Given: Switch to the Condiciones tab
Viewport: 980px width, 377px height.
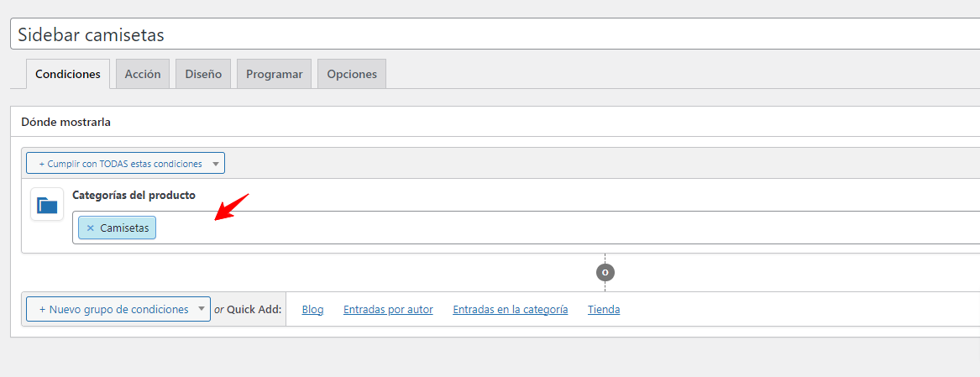Looking at the screenshot, I should (x=68, y=74).
